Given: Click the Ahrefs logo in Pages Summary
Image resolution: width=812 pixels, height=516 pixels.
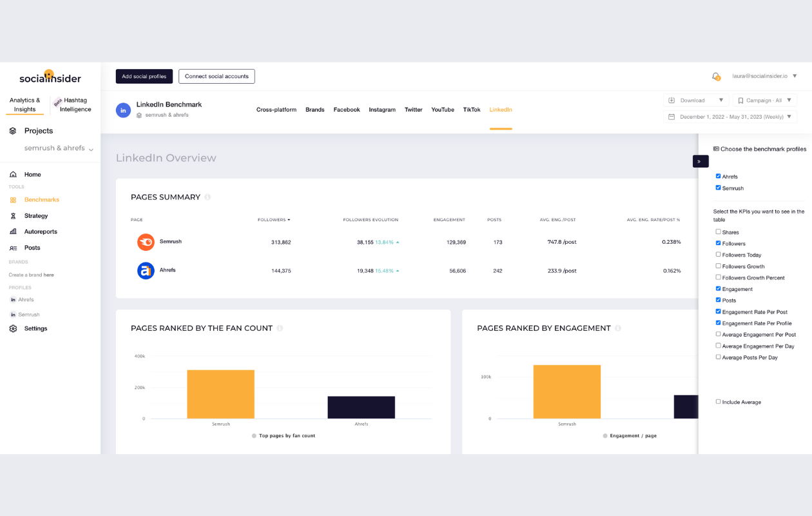Looking at the screenshot, I should point(146,271).
